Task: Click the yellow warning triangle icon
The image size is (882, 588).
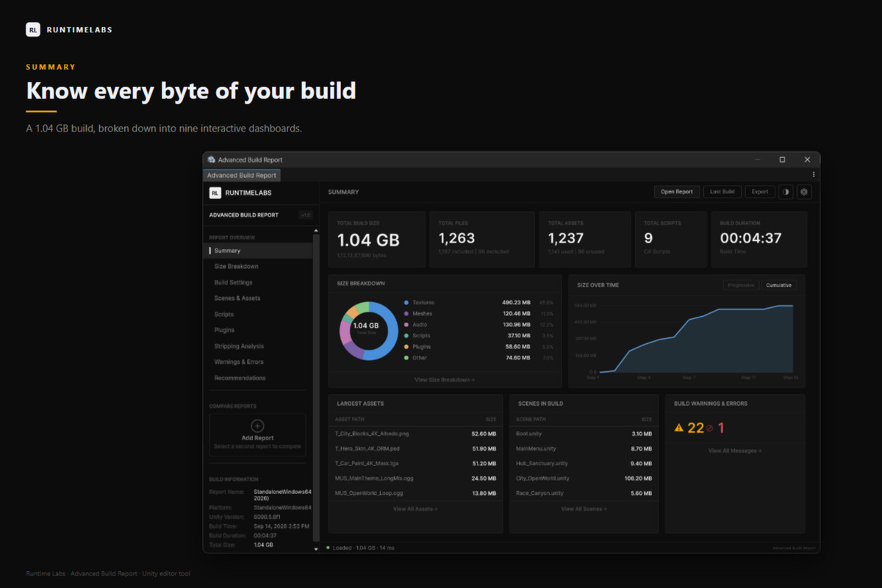Action: (679, 428)
